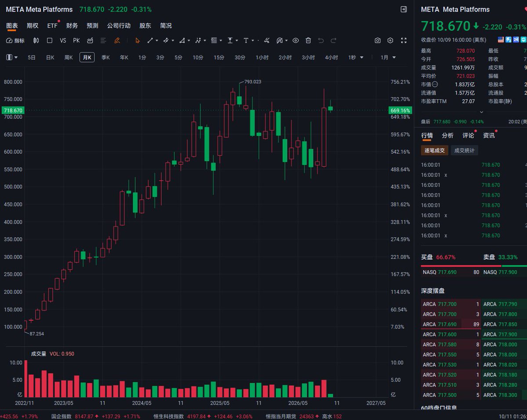
Task: Expand magnet tool options arrow
Action: [286, 41]
